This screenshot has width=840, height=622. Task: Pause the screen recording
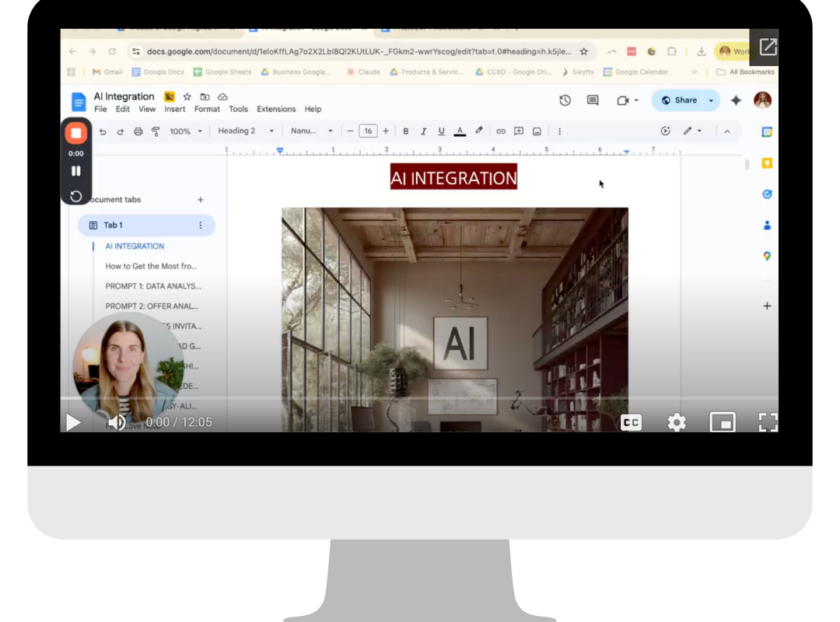[x=76, y=171]
